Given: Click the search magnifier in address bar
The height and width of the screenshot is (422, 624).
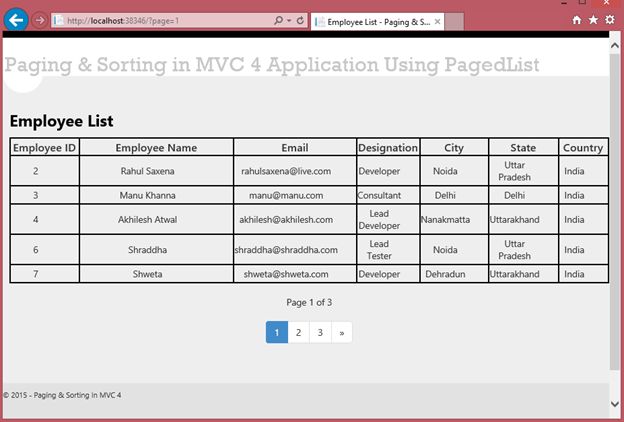Looking at the screenshot, I should click(278, 20).
